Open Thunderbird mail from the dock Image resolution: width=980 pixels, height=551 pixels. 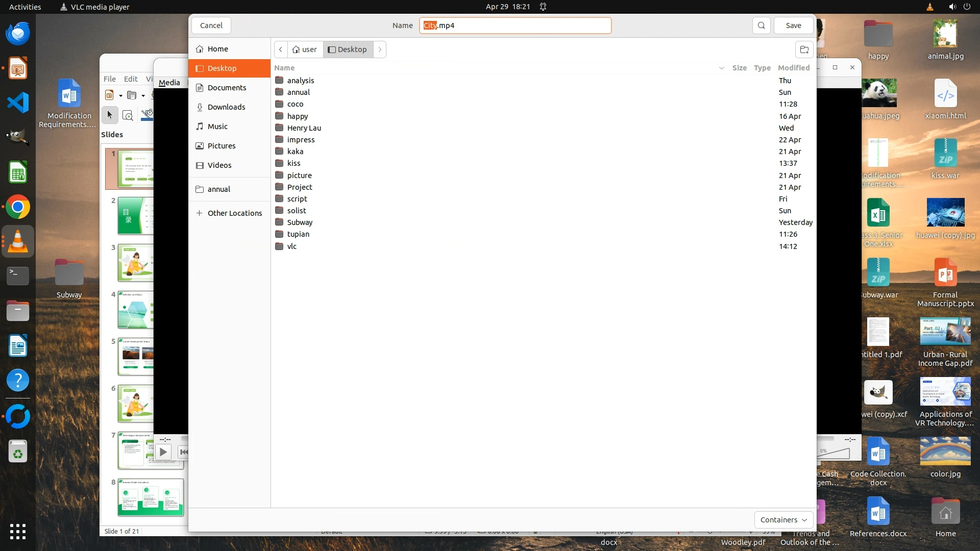[18, 34]
